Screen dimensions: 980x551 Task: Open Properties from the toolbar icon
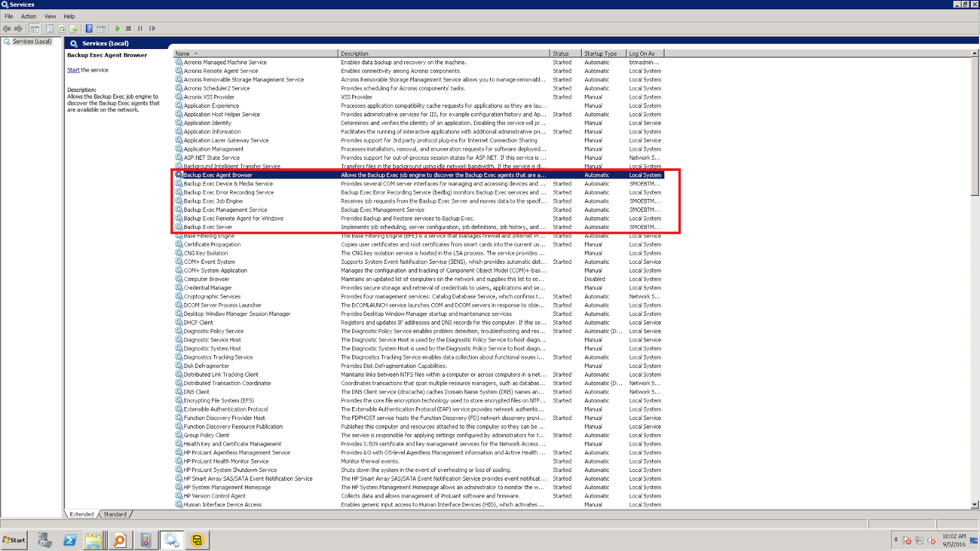pyautogui.click(x=50, y=29)
